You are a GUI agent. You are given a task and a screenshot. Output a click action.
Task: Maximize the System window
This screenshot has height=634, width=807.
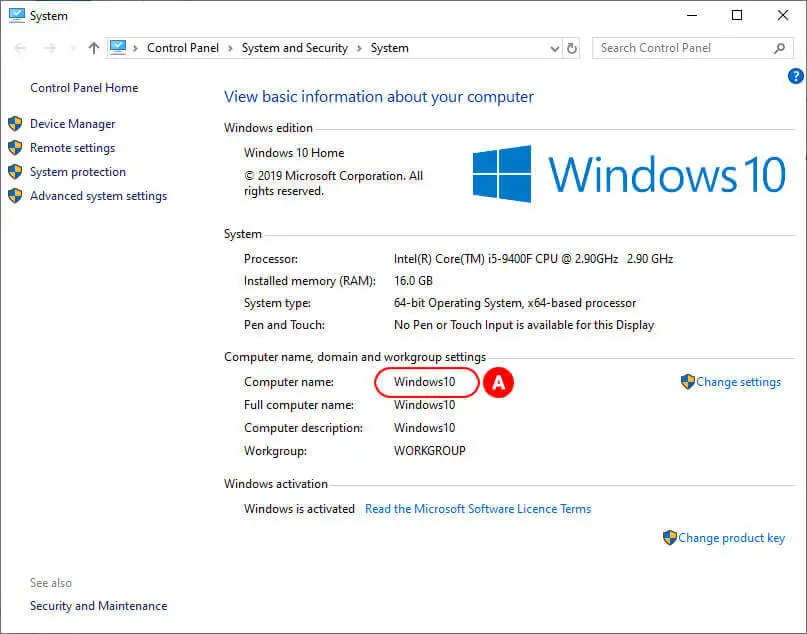(x=737, y=15)
